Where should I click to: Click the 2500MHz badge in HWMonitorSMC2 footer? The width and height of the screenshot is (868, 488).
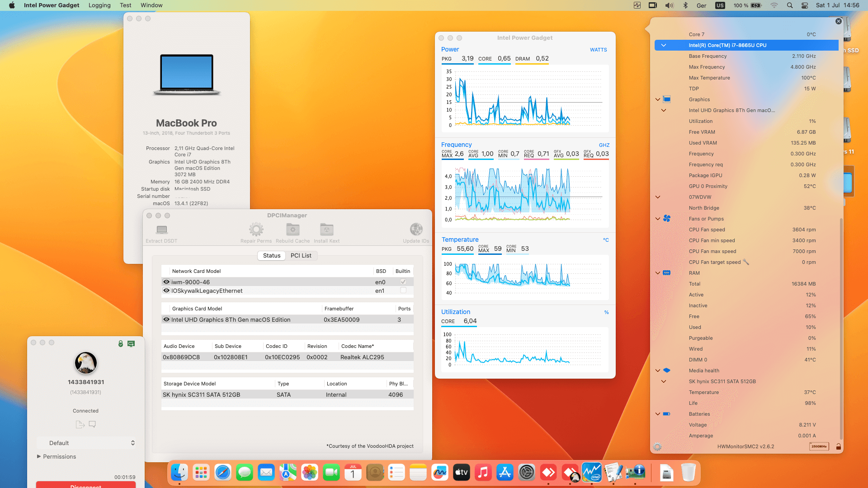819,446
